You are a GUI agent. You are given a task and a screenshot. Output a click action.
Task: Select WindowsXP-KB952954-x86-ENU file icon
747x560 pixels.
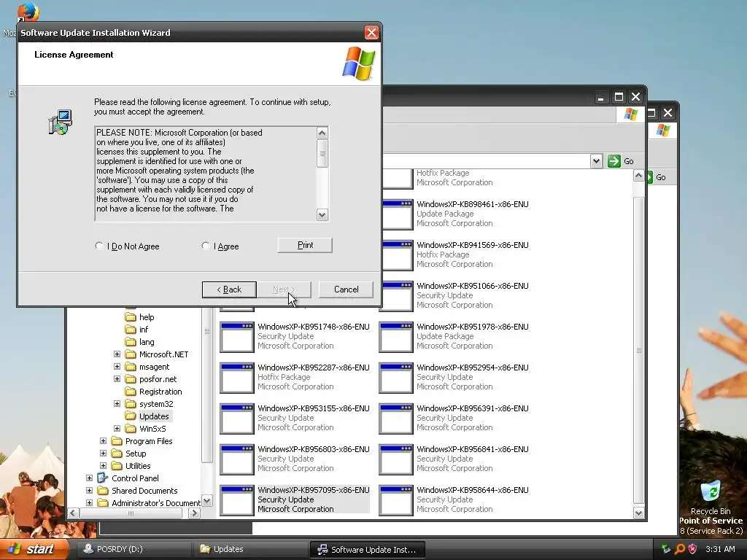396,378
